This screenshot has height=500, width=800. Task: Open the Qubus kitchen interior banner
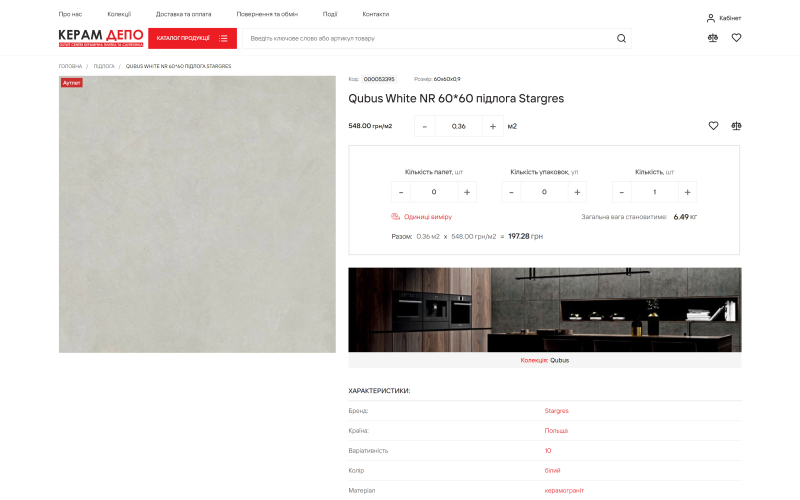tap(545, 310)
